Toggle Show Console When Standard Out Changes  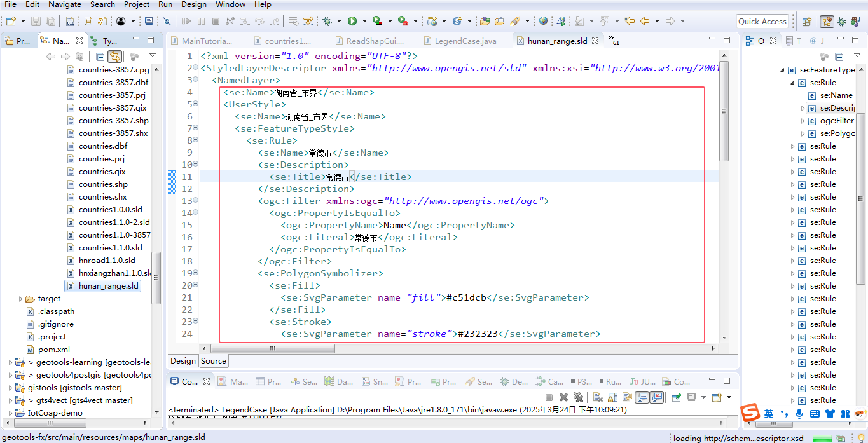click(642, 397)
